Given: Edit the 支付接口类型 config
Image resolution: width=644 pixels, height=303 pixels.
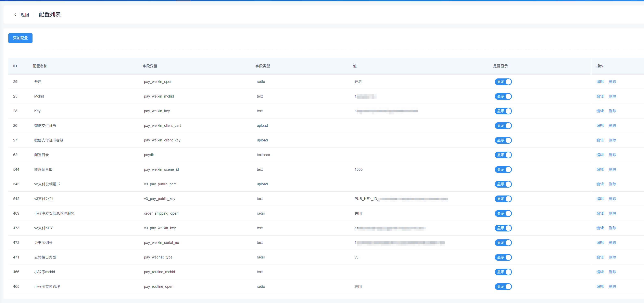Looking at the screenshot, I should 600,257.
